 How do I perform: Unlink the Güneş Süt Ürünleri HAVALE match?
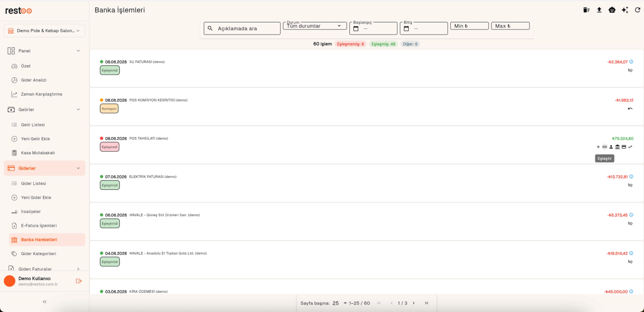(x=630, y=223)
